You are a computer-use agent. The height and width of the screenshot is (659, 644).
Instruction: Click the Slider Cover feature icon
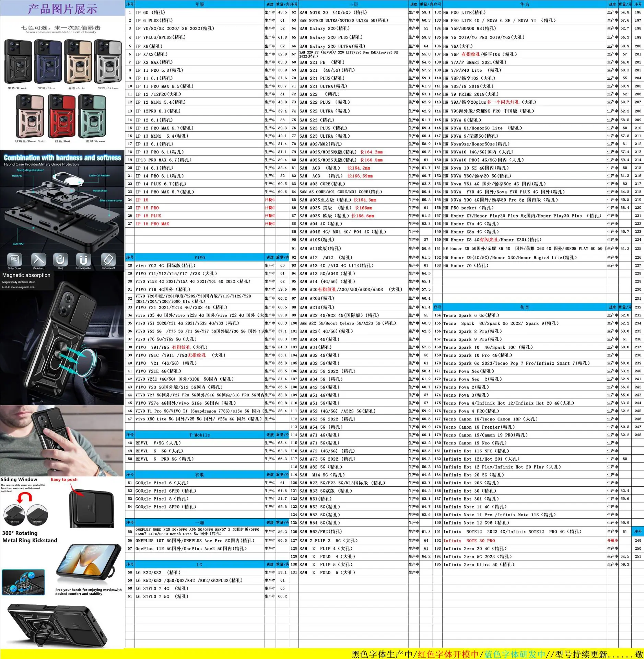click(x=15, y=259)
